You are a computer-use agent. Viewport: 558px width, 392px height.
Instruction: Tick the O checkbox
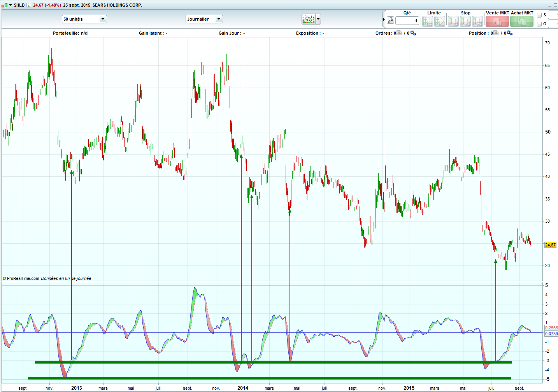(539, 24)
